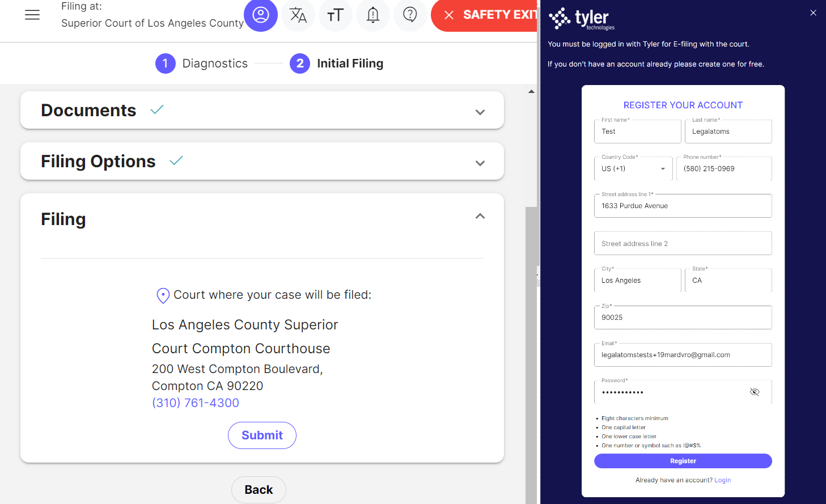Edit the City field
The height and width of the screenshot is (504, 826).
tap(638, 280)
